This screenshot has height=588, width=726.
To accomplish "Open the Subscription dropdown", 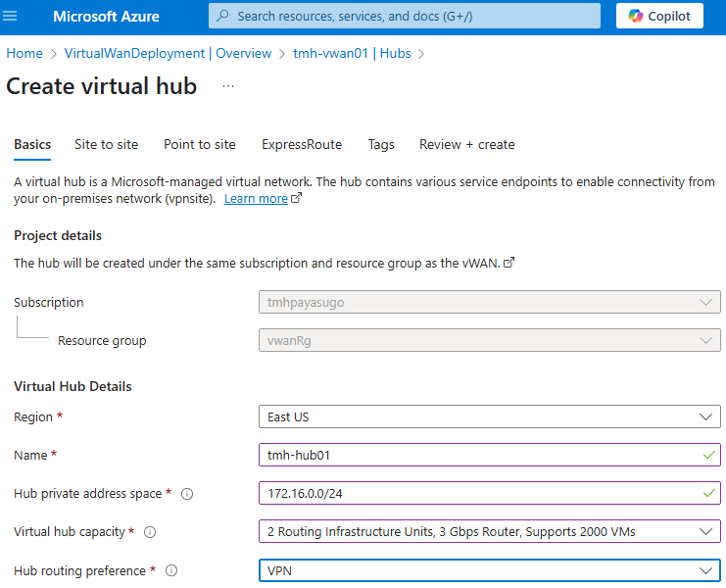I will 490,303.
